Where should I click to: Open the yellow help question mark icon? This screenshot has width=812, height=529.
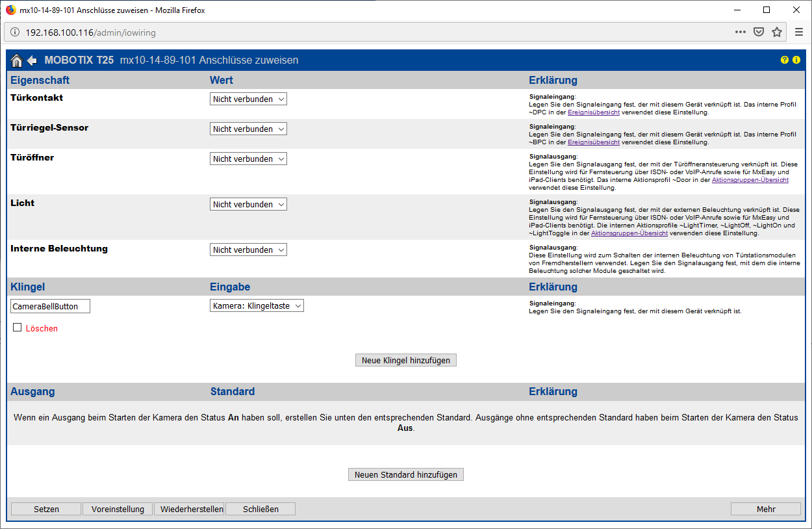coord(785,60)
